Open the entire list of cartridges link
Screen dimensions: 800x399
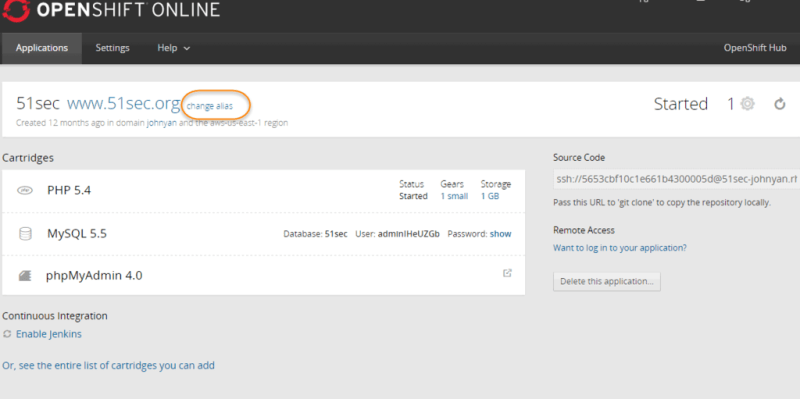point(108,365)
